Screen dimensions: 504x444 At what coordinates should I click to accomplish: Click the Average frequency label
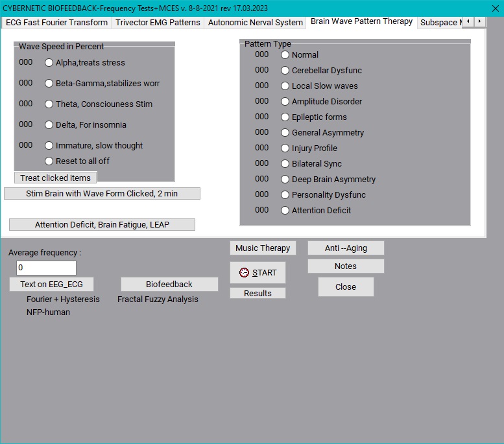(x=45, y=253)
